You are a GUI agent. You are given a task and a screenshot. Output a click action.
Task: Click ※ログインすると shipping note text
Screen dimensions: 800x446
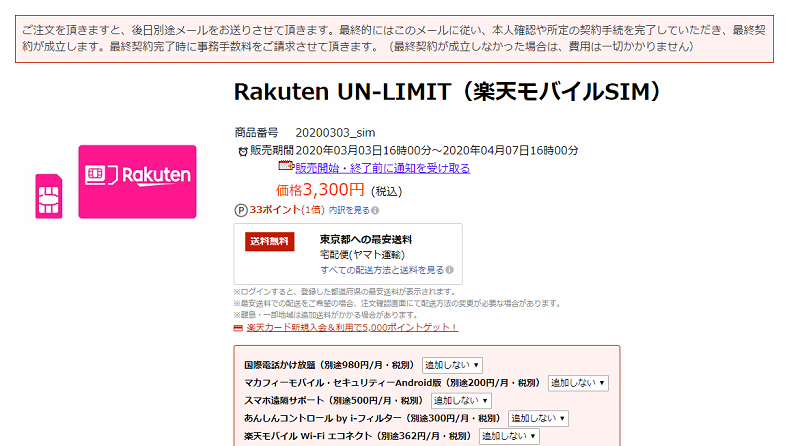tap(345, 292)
